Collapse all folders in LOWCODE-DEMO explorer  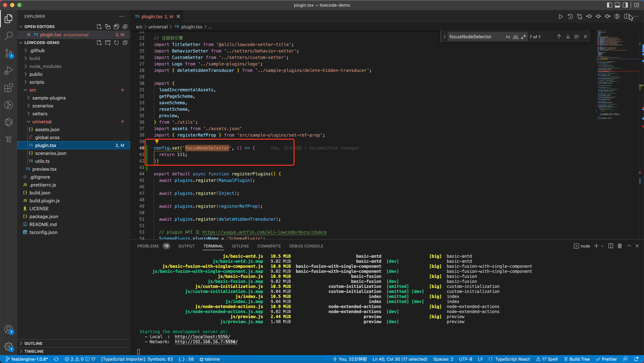(125, 43)
